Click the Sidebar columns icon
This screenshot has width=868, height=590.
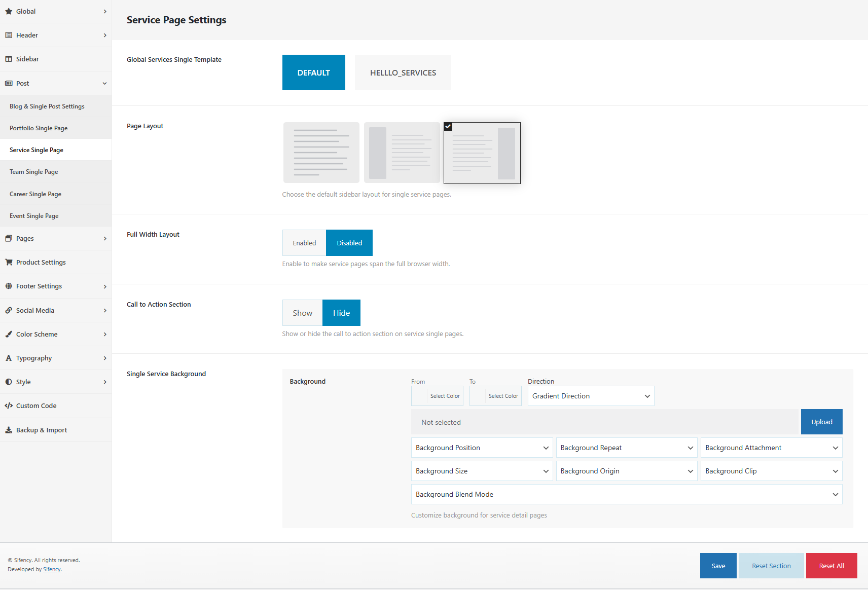[x=9, y=59]
